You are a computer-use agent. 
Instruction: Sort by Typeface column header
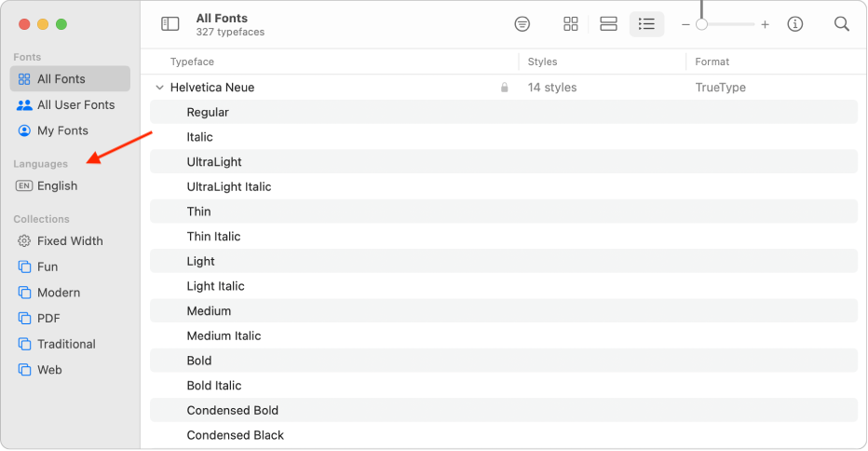coord(192,61)
